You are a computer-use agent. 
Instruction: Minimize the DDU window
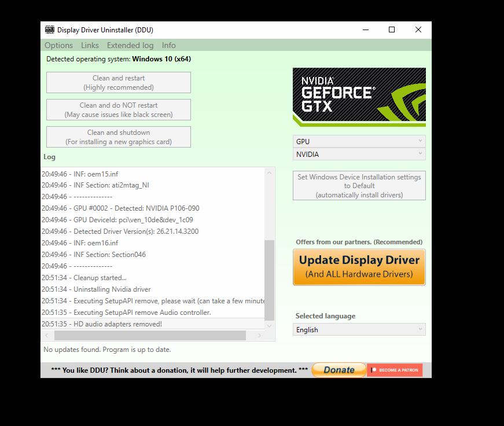click(366, 30)
